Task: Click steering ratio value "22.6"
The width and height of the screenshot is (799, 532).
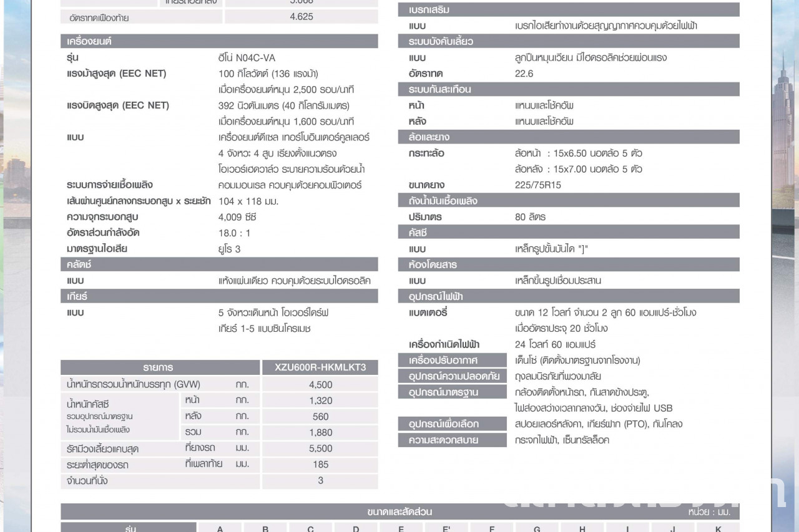Action: pyautogui.click(x=524, y=74)
